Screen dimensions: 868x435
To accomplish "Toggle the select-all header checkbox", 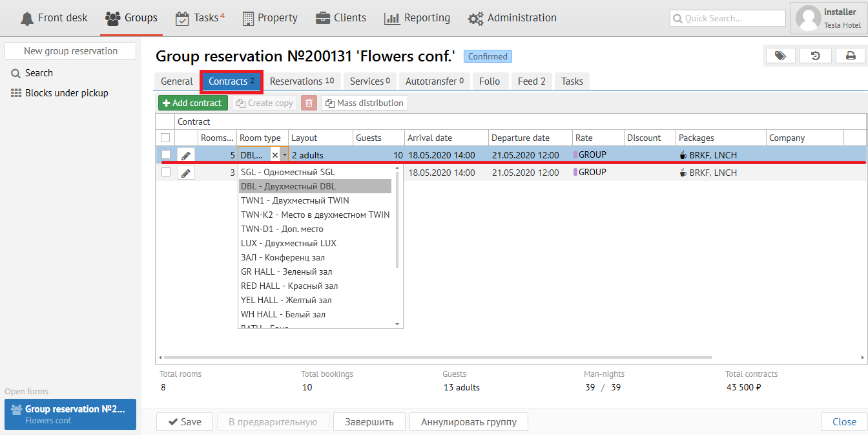I will (x=165, y=138).
